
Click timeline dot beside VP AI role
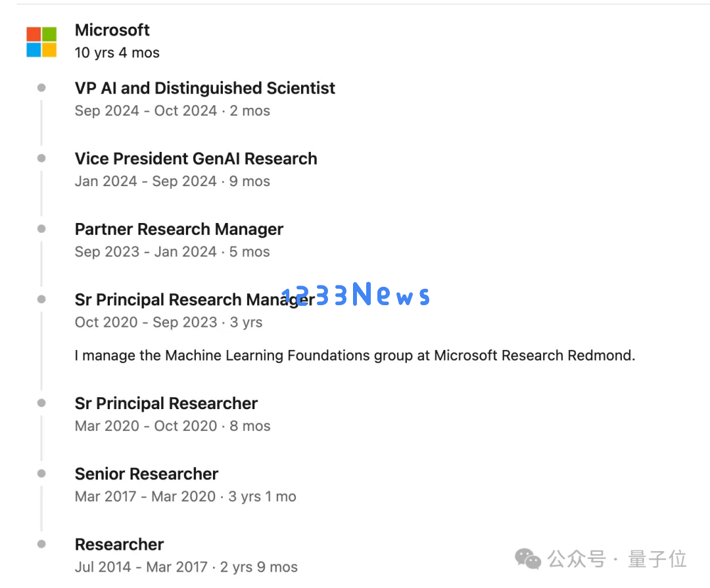click(41, 87)
